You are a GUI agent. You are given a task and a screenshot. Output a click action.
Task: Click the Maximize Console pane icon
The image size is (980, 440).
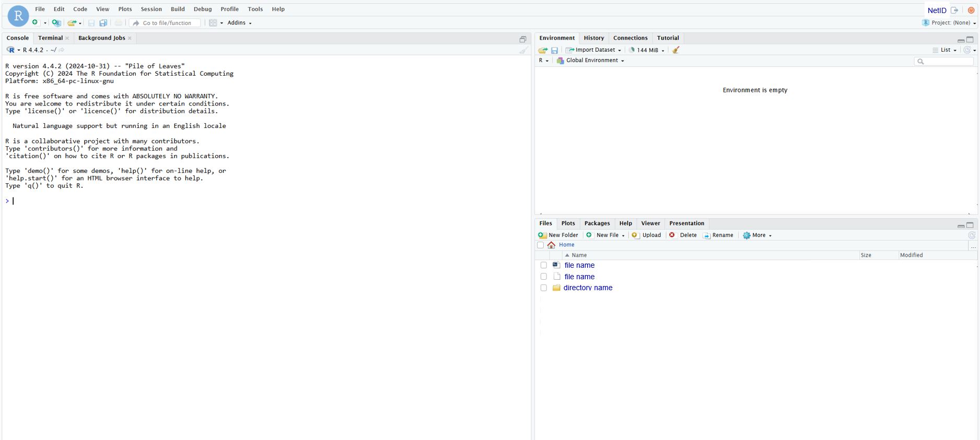[523, 39]
